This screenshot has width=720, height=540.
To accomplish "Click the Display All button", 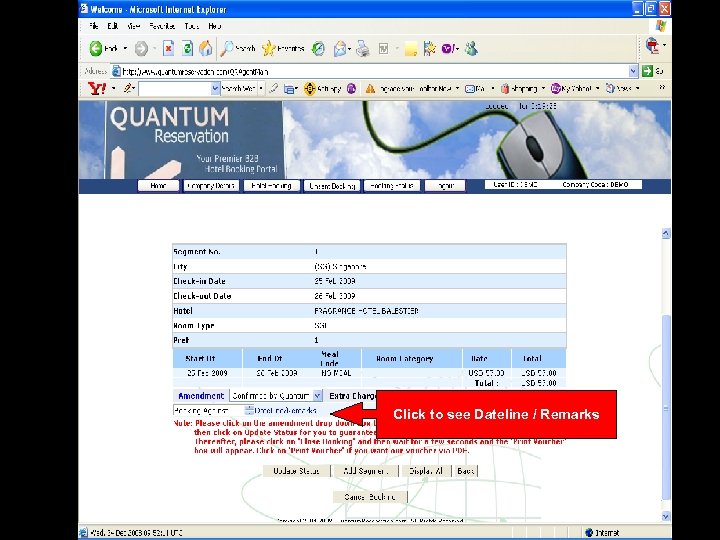I will pos(426,471).
